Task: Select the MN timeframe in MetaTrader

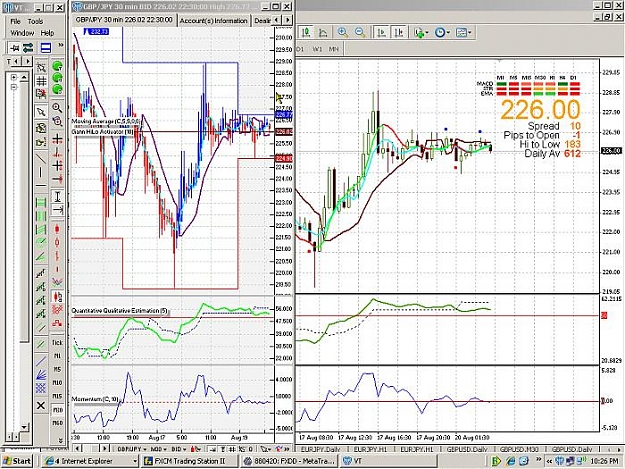Action: coord(334,49)
